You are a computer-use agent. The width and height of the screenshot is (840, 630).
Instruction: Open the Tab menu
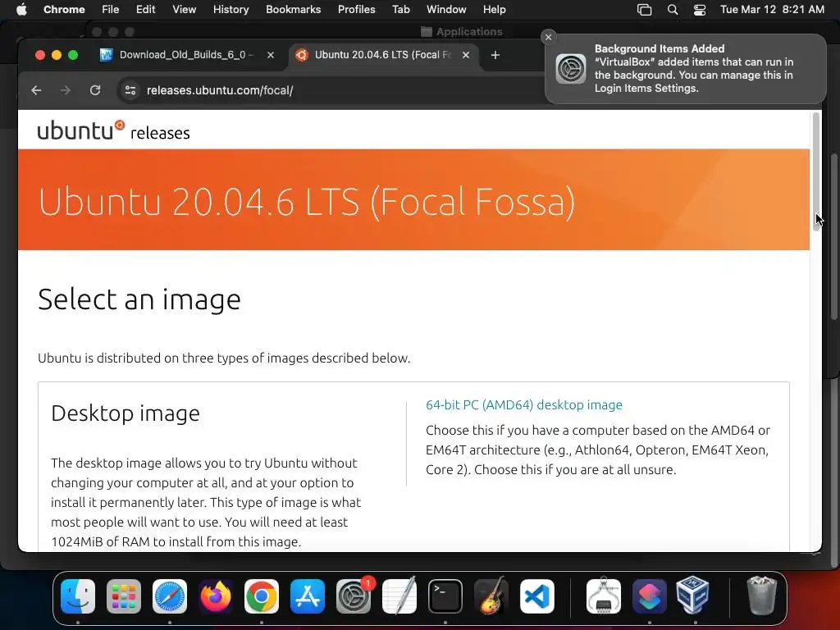click(400, 10)
